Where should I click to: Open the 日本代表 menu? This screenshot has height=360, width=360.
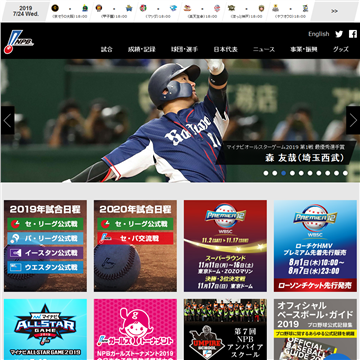pos(226,49)
